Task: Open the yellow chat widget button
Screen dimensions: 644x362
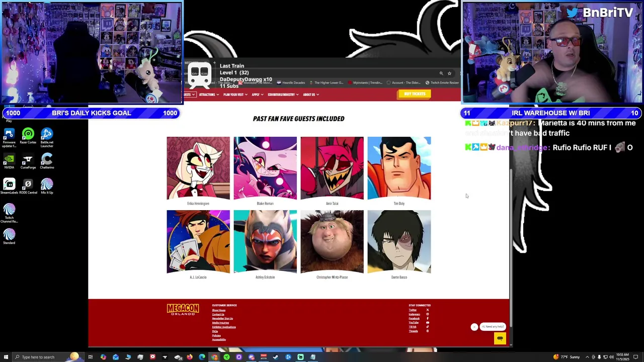Action: [x=500, y=338]
